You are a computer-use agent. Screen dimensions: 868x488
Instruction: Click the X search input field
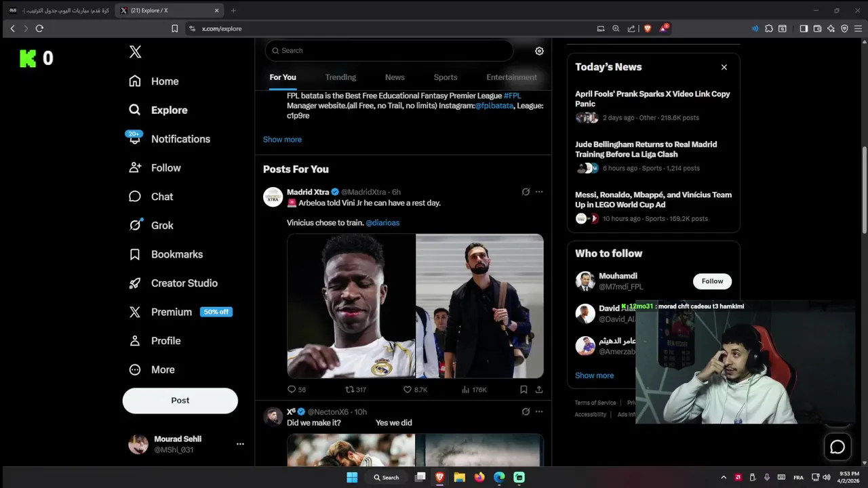click(x=389, y=51)
